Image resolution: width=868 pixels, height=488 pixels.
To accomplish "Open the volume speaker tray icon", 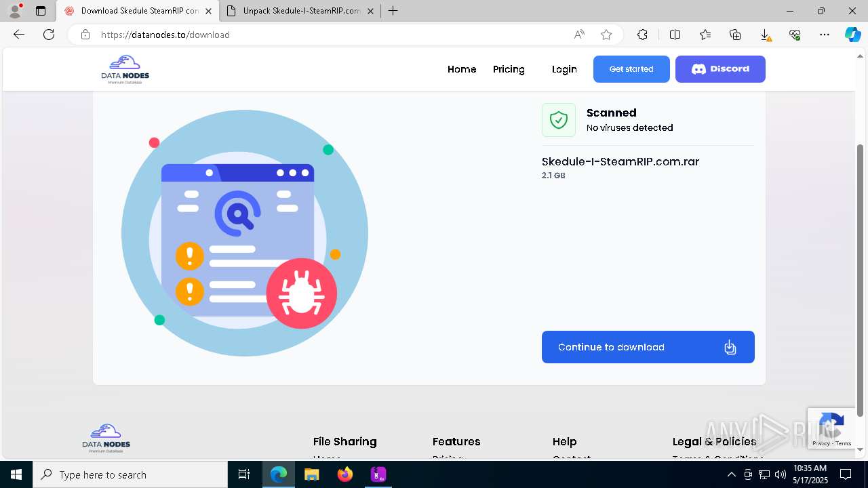I will [780, 474].
